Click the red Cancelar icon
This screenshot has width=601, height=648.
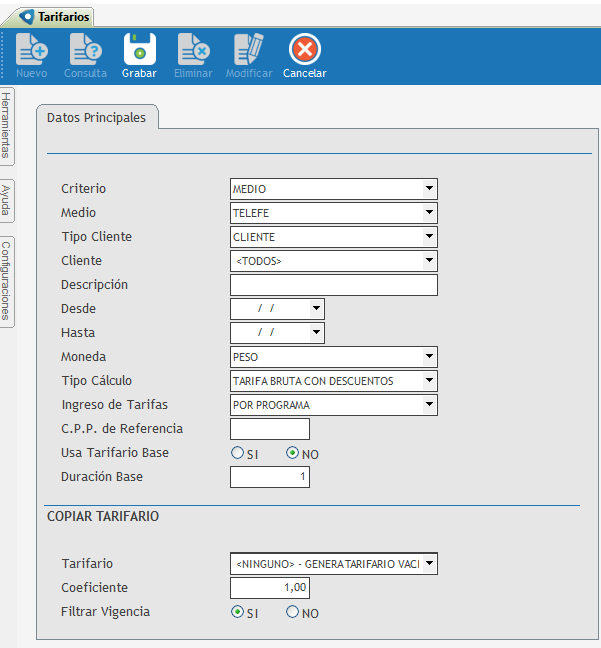[x=304, y=50]
